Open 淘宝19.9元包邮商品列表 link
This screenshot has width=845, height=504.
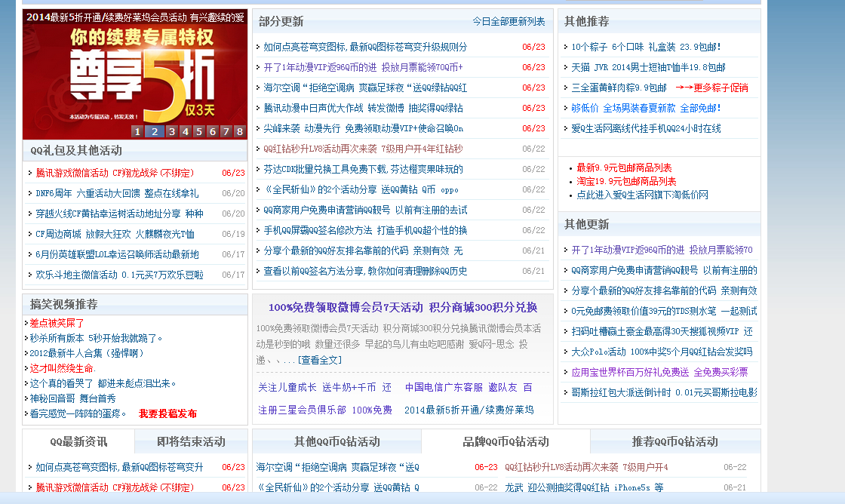click(x=626, y=181)
